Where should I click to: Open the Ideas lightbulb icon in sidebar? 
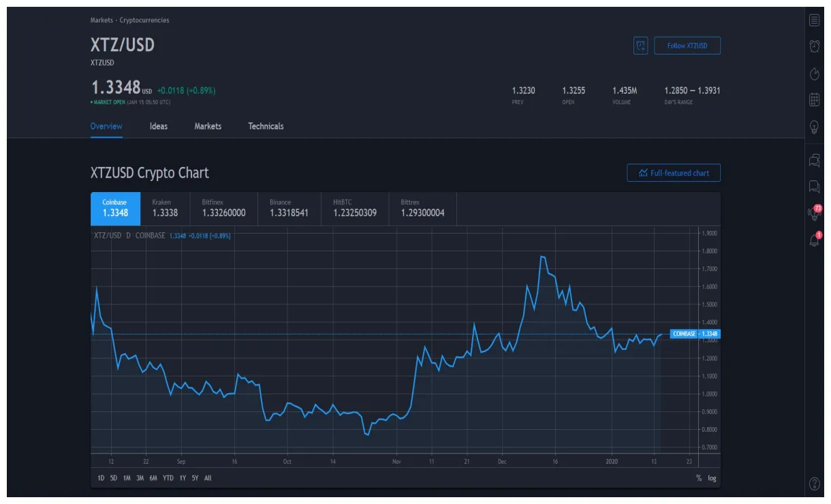pyautogui.click(x=814, y=125)
